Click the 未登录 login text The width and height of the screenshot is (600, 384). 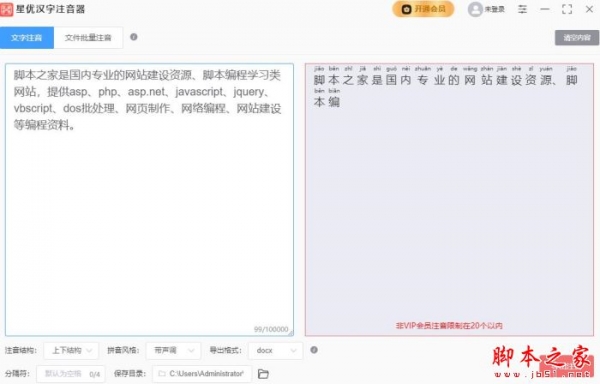(x=494, y=9)
